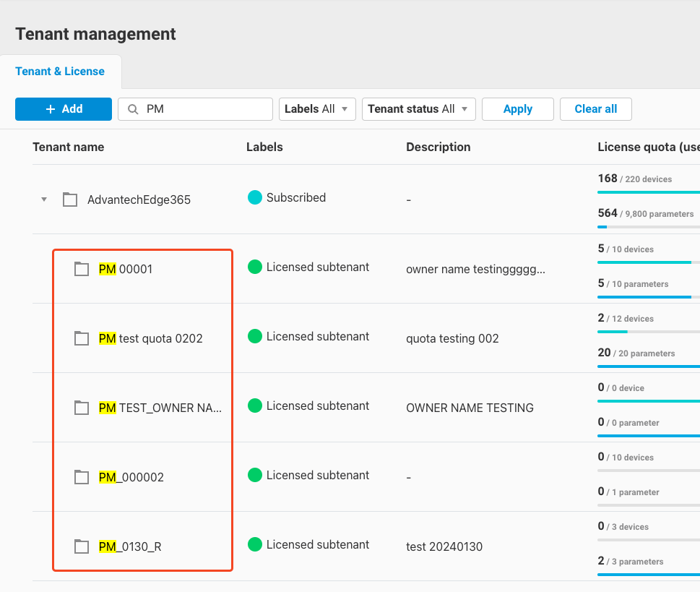Screen dimensions: 700x592
Task: Click the green status dot for PM 00001
Action: pos(254,266)
